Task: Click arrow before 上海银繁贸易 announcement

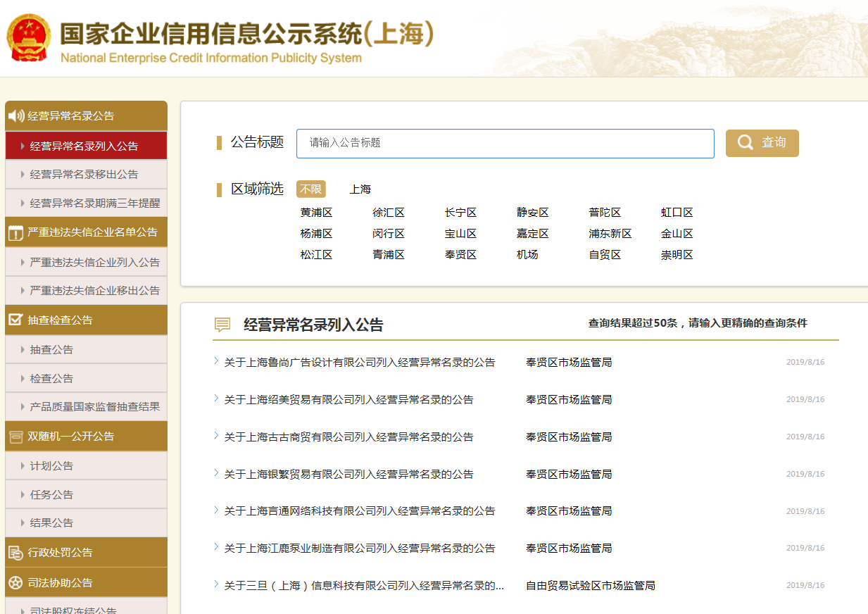Action: coord(216,473)
